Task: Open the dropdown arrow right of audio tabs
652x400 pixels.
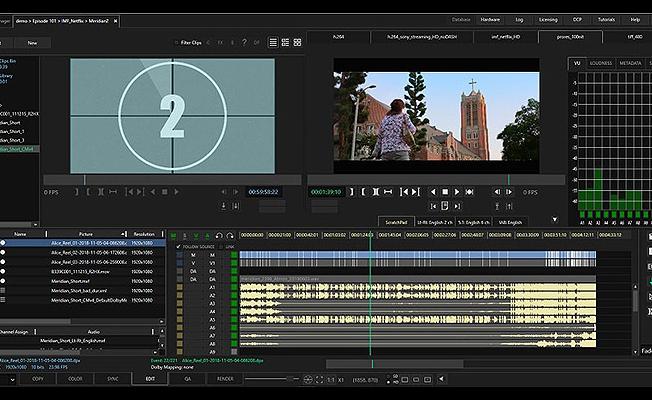Action: click(x=554, y=219)
